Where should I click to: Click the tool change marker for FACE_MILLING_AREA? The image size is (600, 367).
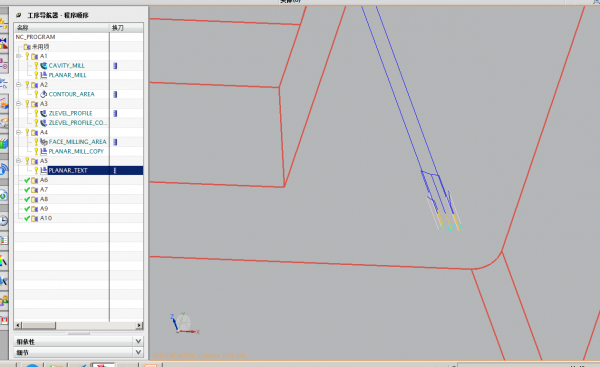(115, 142)
